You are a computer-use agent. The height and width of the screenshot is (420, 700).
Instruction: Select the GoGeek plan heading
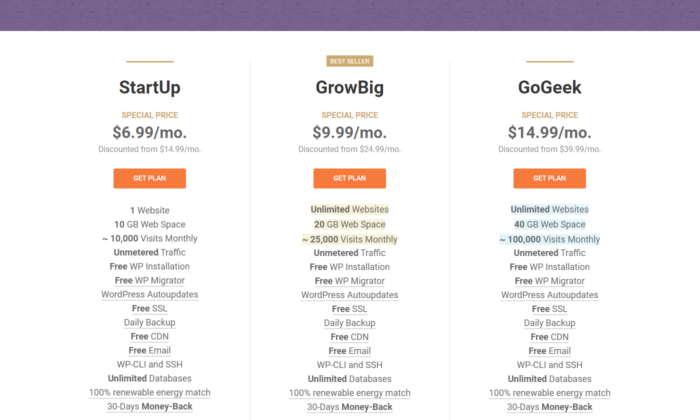point(550,87)
